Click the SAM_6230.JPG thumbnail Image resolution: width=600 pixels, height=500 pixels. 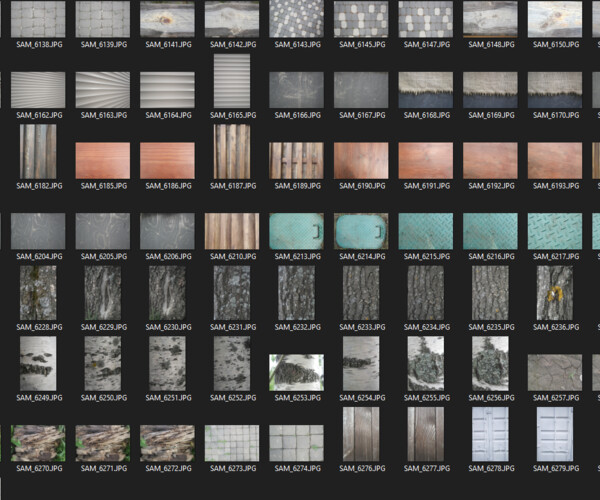pyautogui.click(x=168, y=293)
